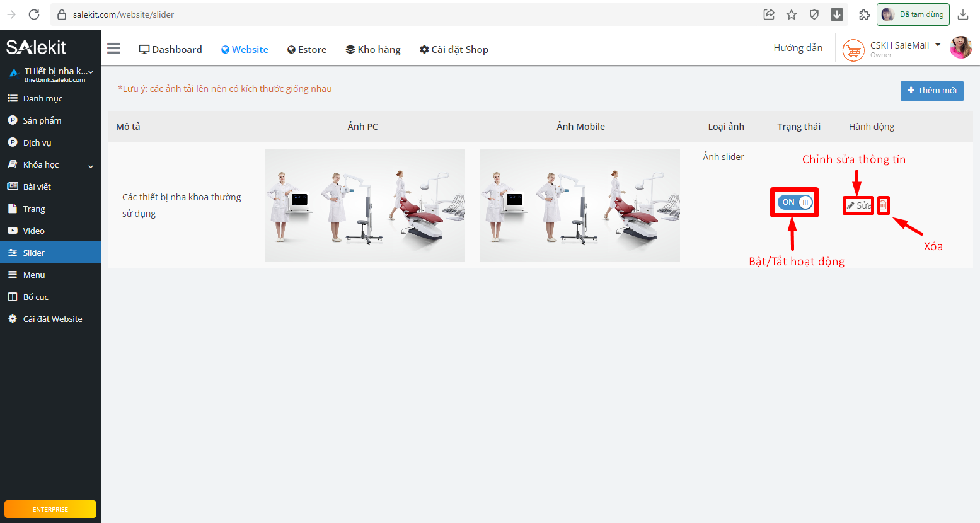Click the browser reload icon
The image size is (980, 523).
(x=34, y=14)
